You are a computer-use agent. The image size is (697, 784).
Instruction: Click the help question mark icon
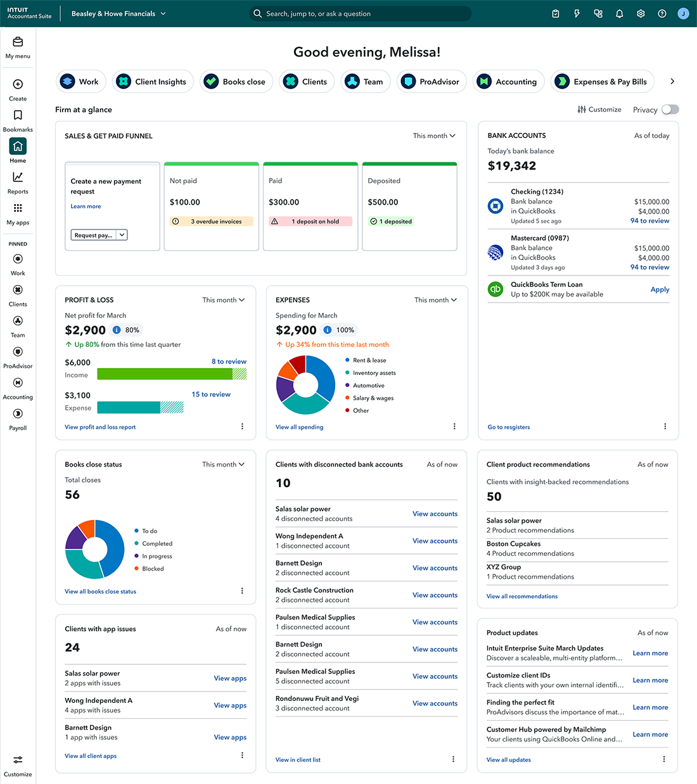[662, 13]
